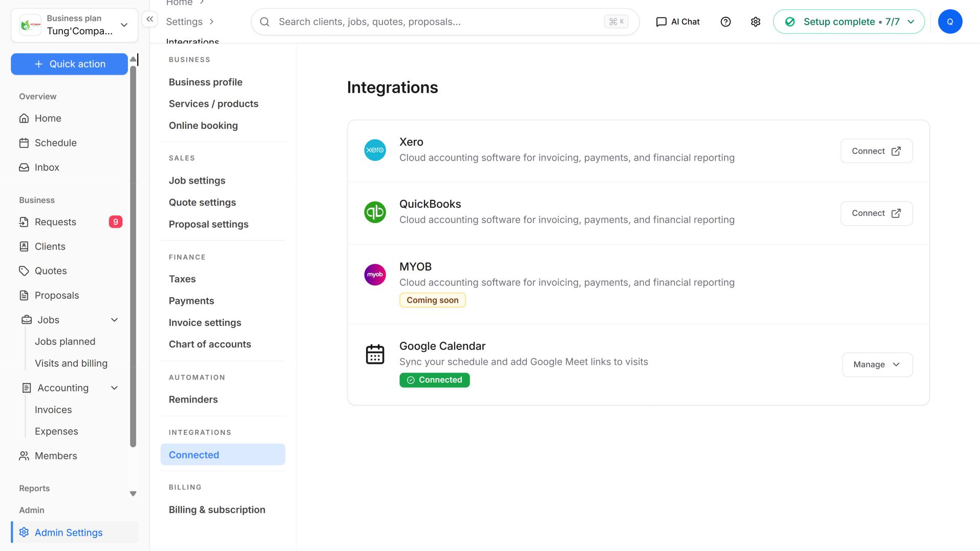Go to Chart of accounts
This screenshot has height=551, width=980.
click(210, 344)
